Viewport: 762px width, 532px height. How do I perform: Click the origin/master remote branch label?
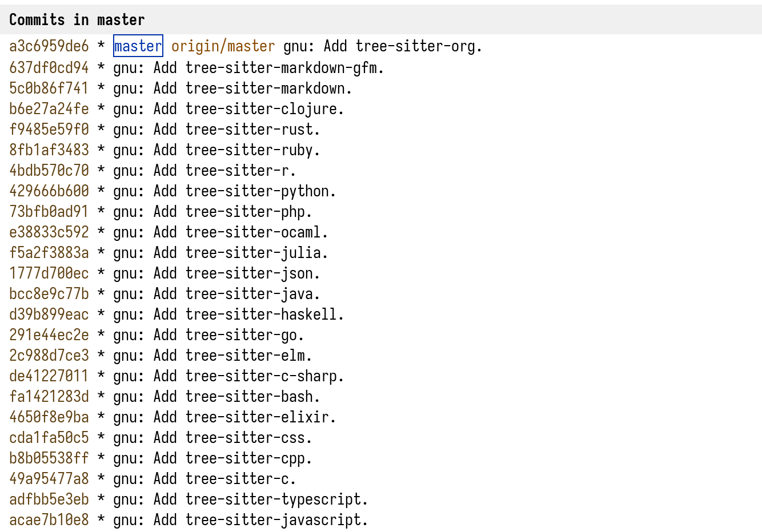click(223, 46)
